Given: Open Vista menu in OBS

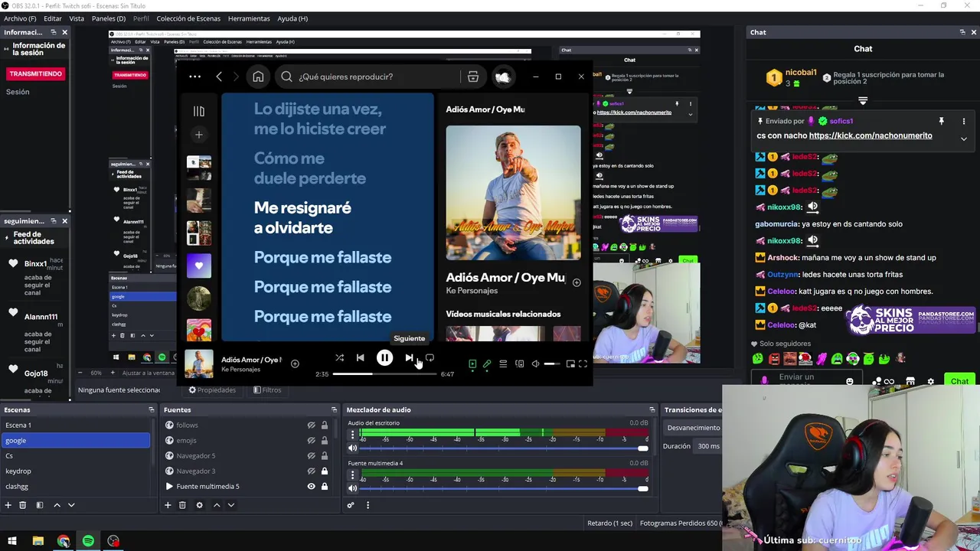Looking at the screenshot, I should pos(77,18).
